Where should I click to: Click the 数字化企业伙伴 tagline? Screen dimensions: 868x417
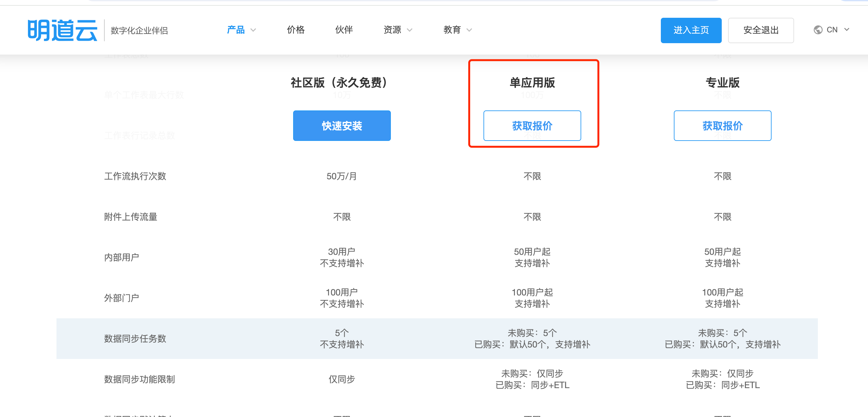coord(139,31)
